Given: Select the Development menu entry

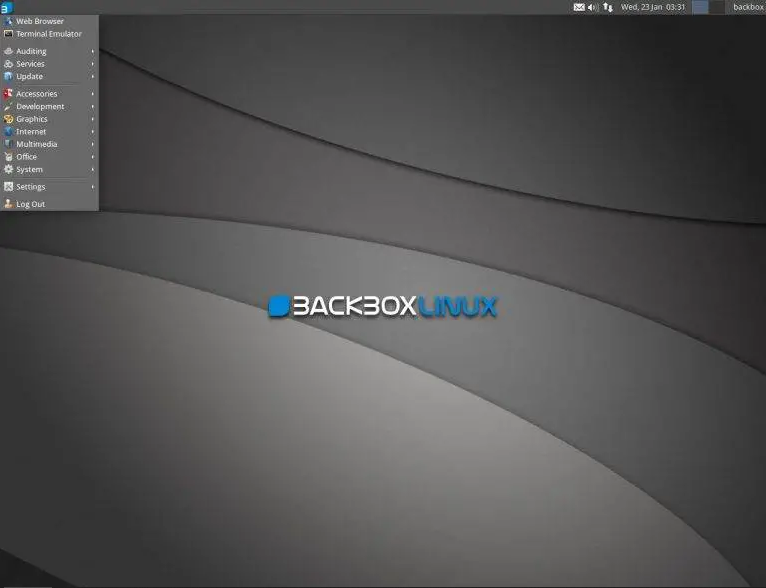Looking at the screenshot, I should coord(49,106).
